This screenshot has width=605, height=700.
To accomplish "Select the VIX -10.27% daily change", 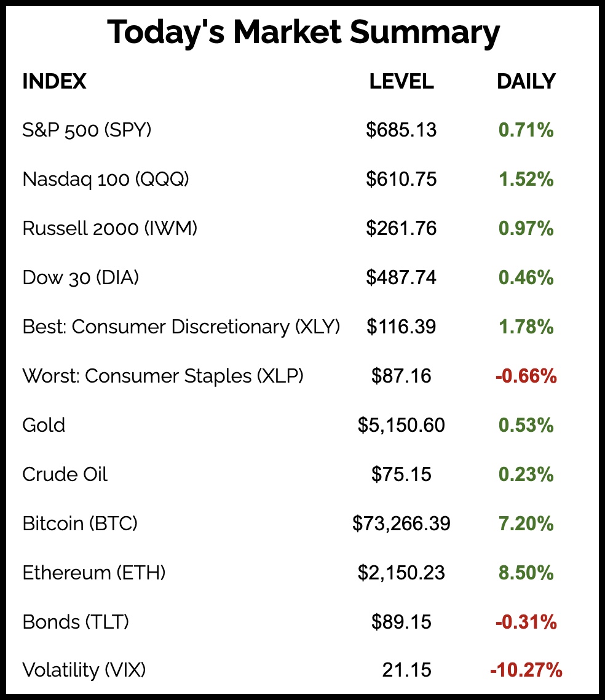I will click(x=526, y=670).
